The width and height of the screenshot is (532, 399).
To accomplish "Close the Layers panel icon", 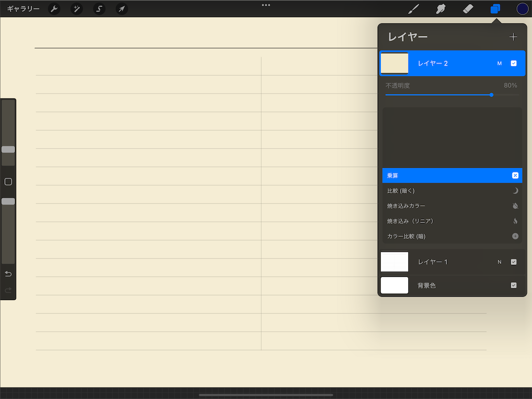I will tap(495, 9).
